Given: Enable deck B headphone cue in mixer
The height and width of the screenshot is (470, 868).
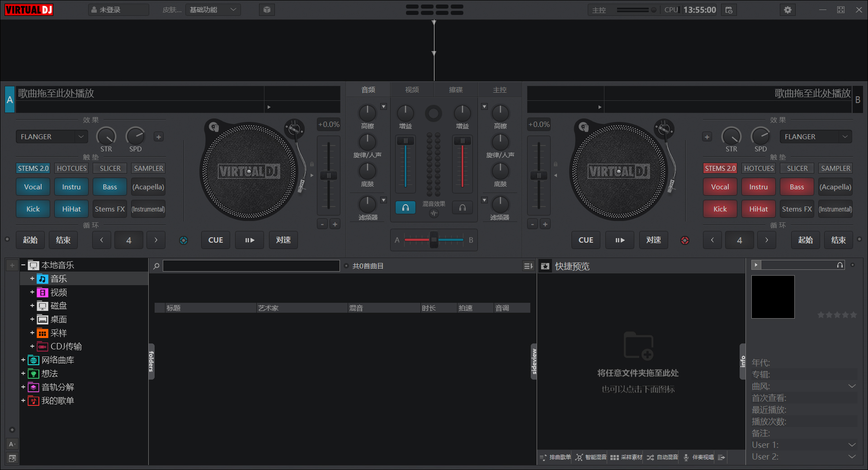Looking at the screenshot, I should click(462, 207).
